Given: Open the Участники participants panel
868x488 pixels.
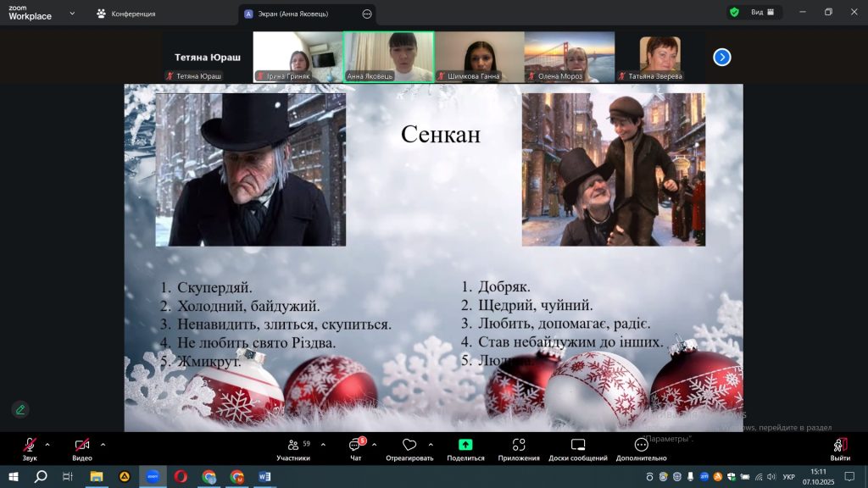Looking at the screenshot, I should (x=292, y=445).
